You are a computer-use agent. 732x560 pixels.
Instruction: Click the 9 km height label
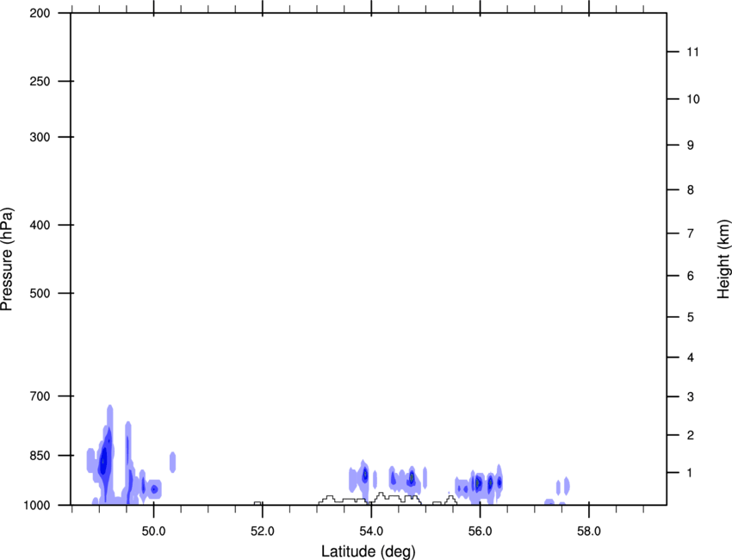click(691, 146)
